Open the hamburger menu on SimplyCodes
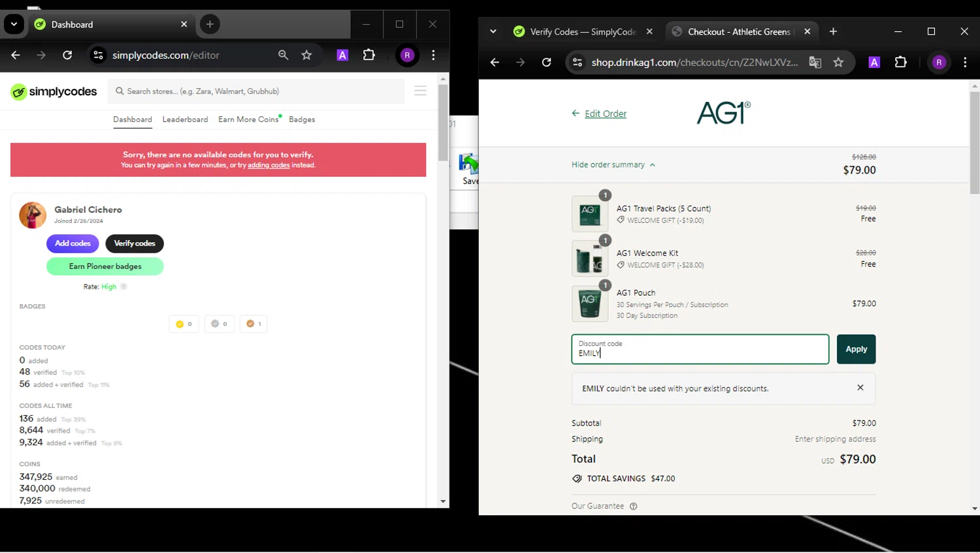Image resolution: width=980 pixels, height=553 pixels. coord(420,91)
